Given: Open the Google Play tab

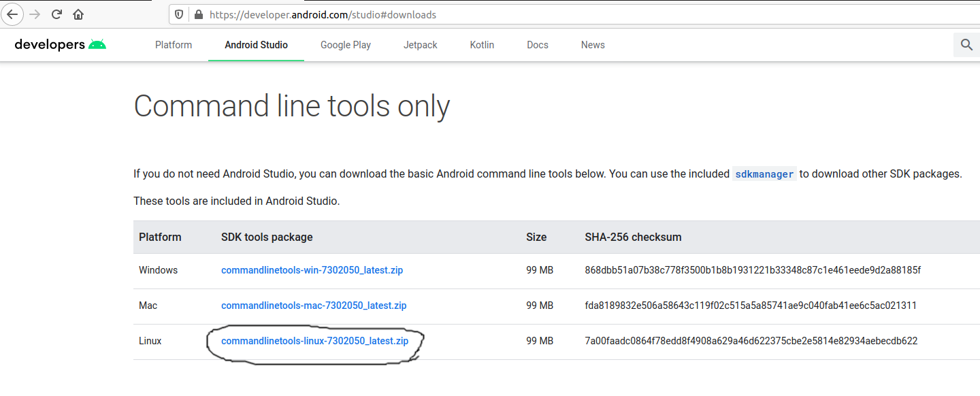Looking at the screenshot, I should tap(346, 45).
